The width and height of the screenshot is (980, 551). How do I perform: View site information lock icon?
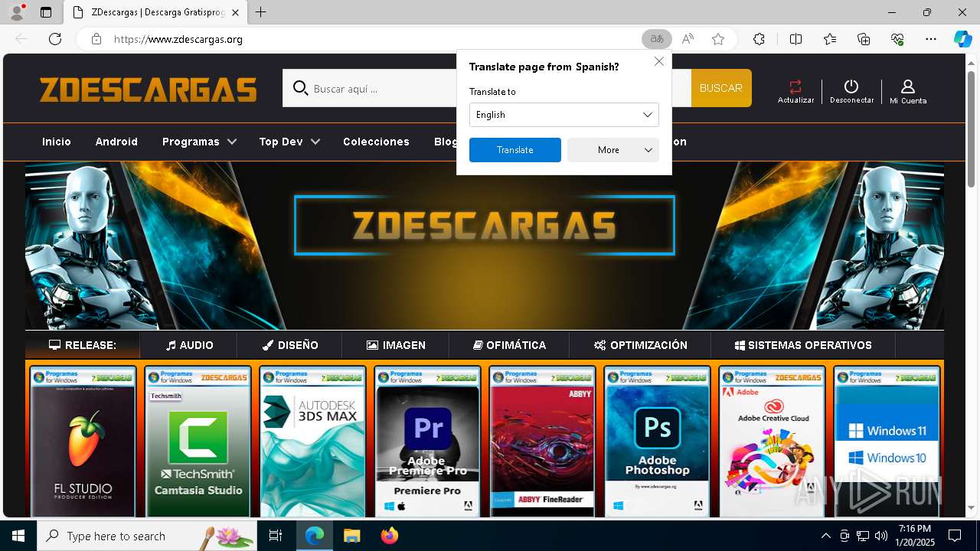(96, 39)
